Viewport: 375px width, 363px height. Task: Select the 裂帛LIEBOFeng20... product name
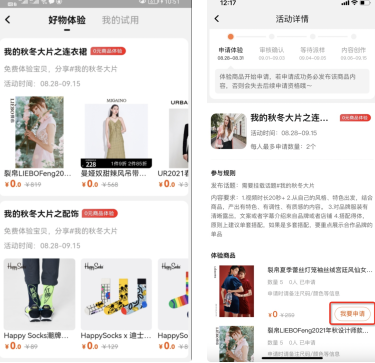[x=37, y=173]
